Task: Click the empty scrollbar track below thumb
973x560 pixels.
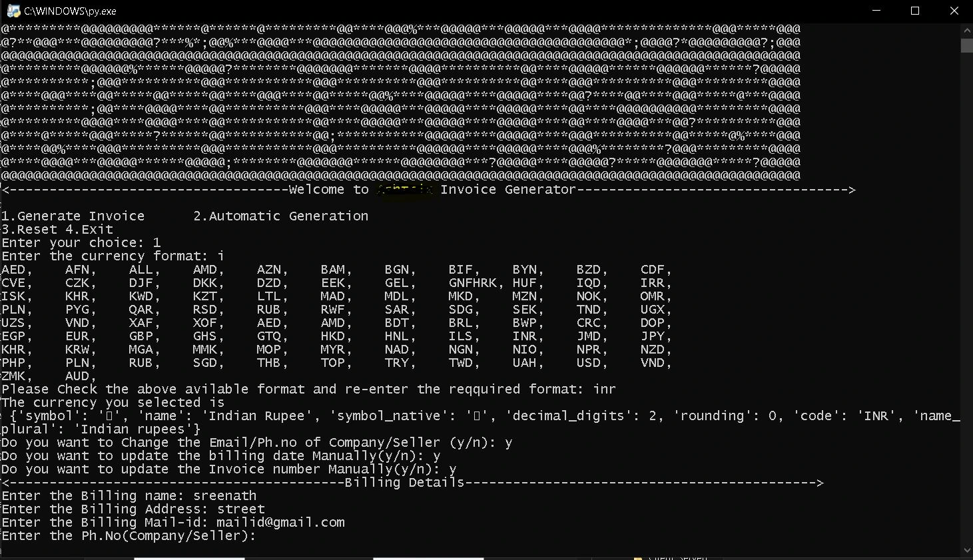Action: click(x=966, y=300)
